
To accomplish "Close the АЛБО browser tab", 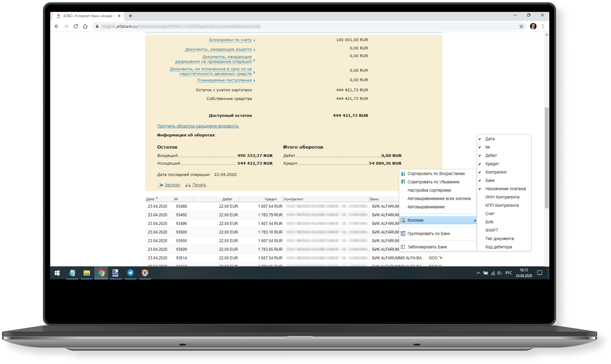I will coord(119,16).
